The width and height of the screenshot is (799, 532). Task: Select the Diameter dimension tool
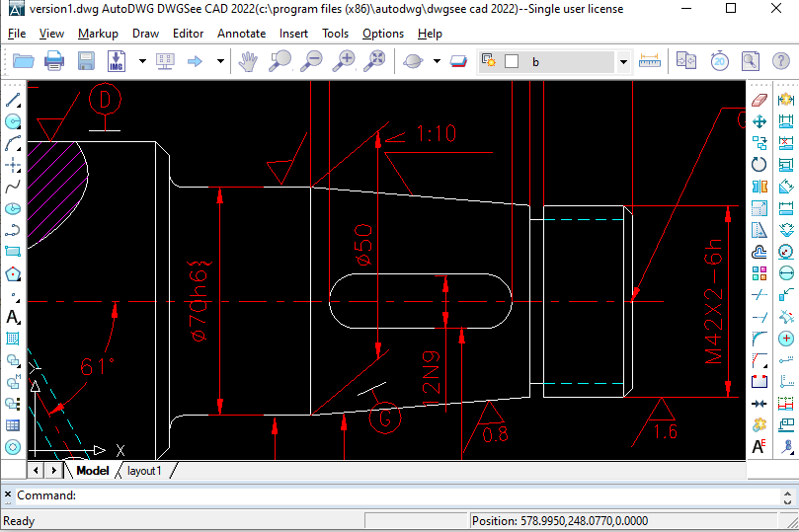click(786, 273)
